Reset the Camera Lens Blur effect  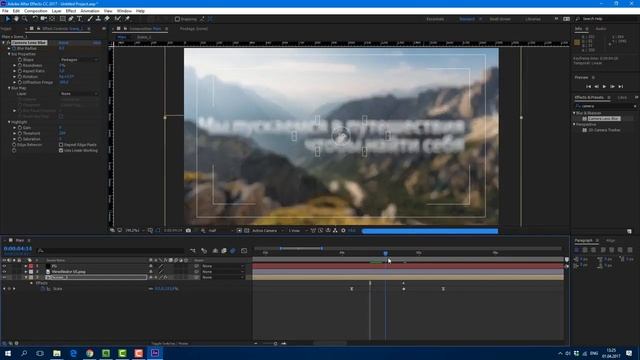point(63,42)
